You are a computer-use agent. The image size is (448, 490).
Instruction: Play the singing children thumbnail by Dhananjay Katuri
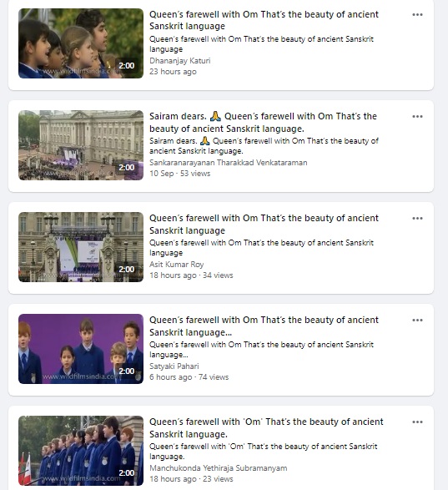click(x=81, y=43)
